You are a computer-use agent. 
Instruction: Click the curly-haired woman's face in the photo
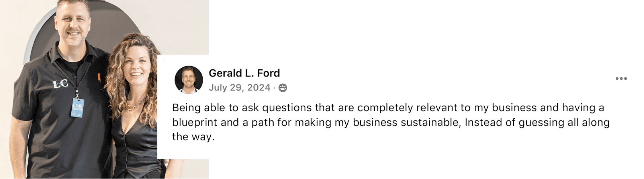(135, 68)
